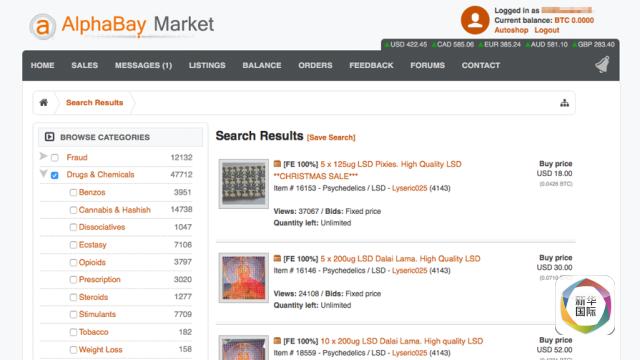640x360 pixels.
Task: Click the colorful hexagon floating badge
Action: tap(585, 305)
